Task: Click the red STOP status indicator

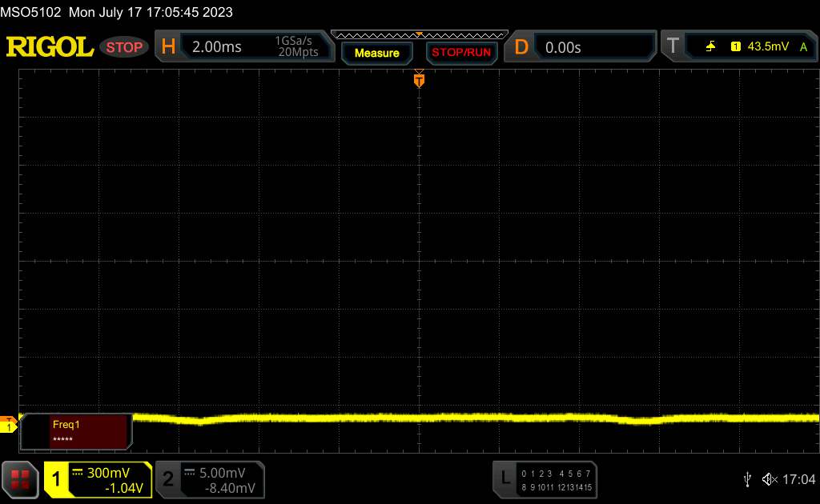Action: (124, 47)
